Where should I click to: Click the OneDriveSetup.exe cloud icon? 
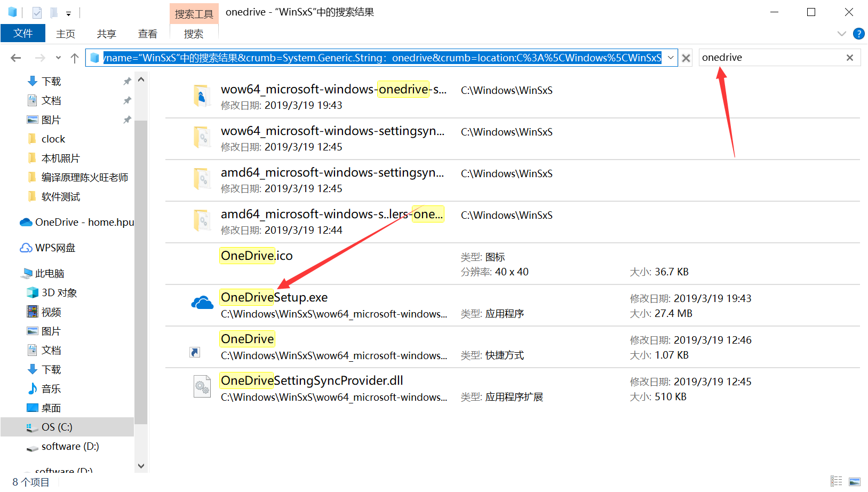point(202,303)
